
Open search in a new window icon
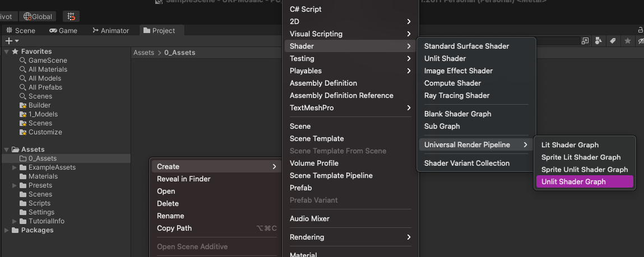tap(585, 41)
